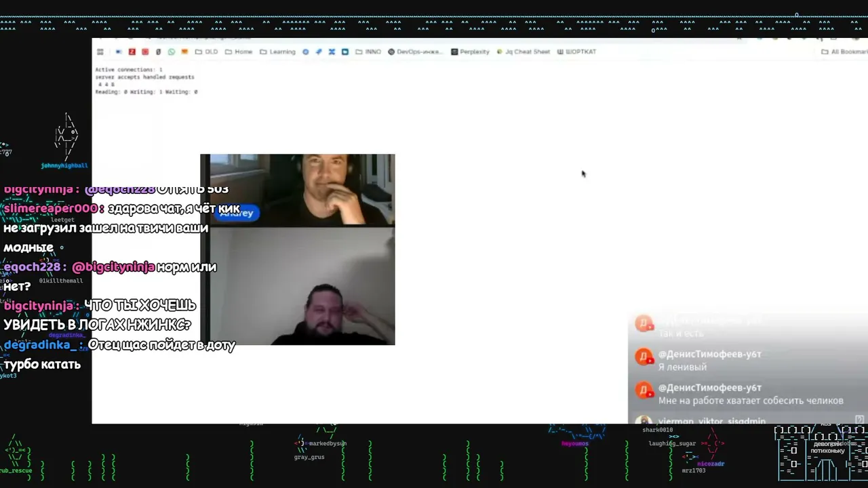Image resolution: width=868 pixels, height=488 pixels.
Task: Expand the All Bookmarks folder
Action: pyautogui.click(x=844, y=52)
